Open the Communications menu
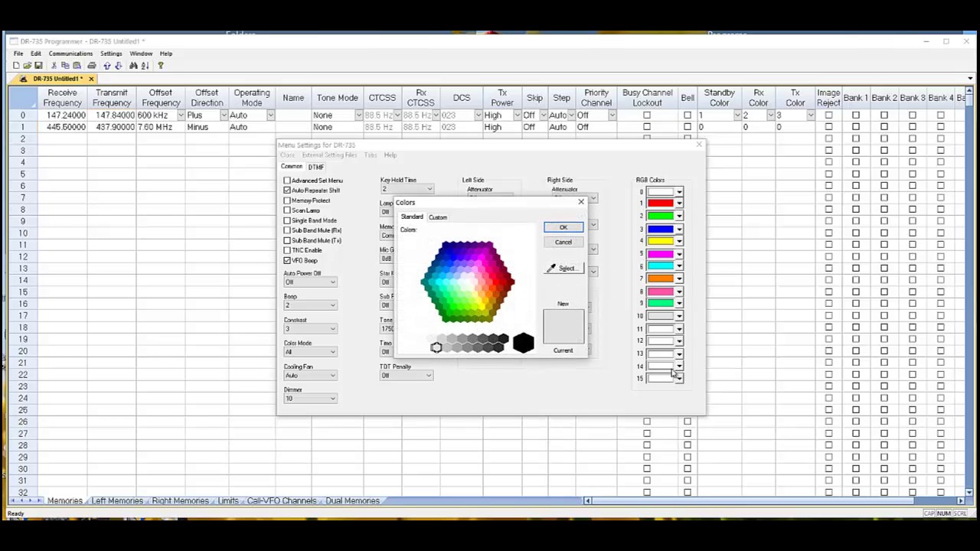This screenshot has height=551, width=980. coord(70,54)
